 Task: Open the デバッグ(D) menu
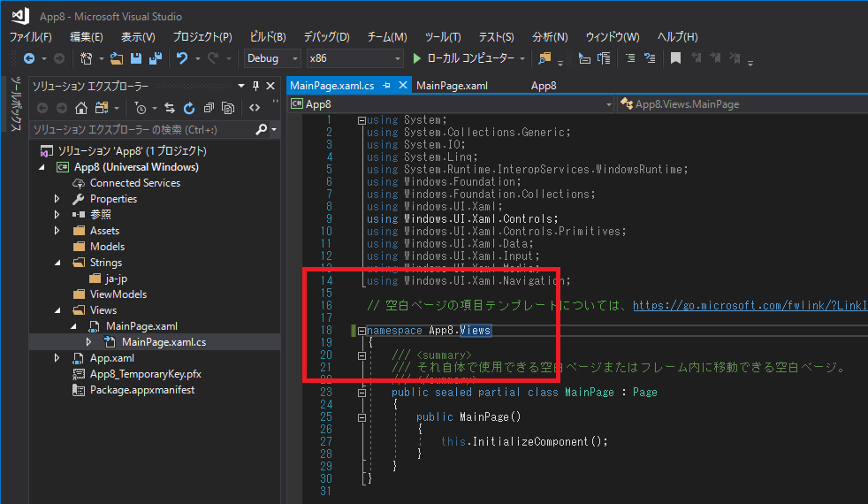click(327, 37)
